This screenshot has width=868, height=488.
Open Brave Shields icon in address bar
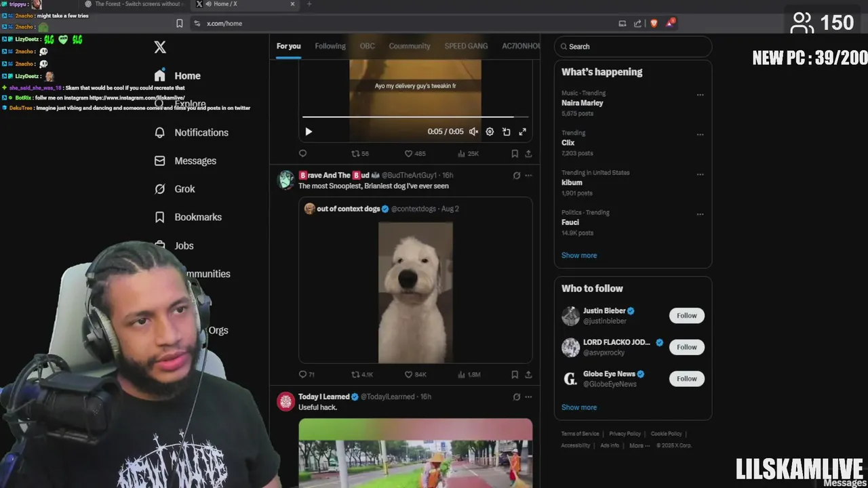point(654,23)
